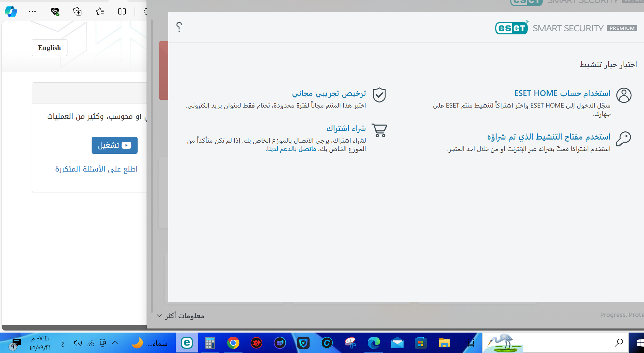
Task: Open volume speaker icon in tray
Action: point(78,343)
